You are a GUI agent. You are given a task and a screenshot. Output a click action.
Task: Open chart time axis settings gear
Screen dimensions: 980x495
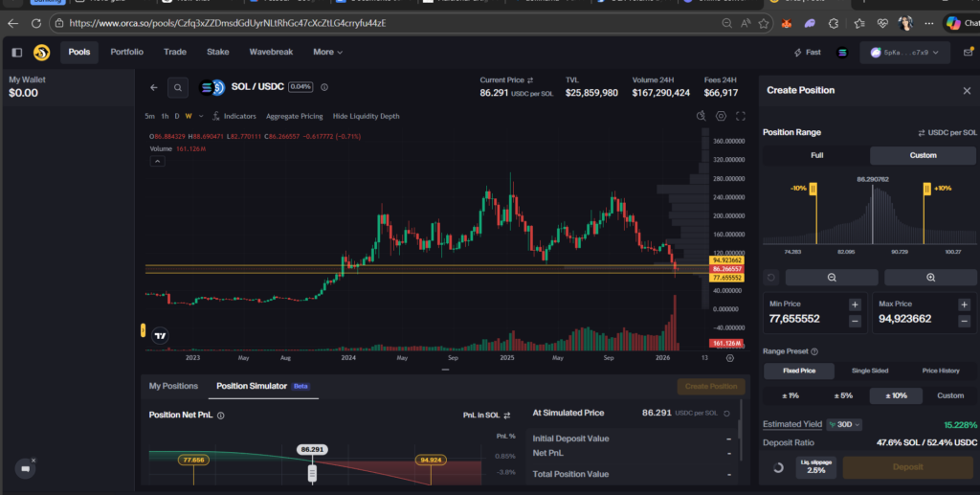729,358
